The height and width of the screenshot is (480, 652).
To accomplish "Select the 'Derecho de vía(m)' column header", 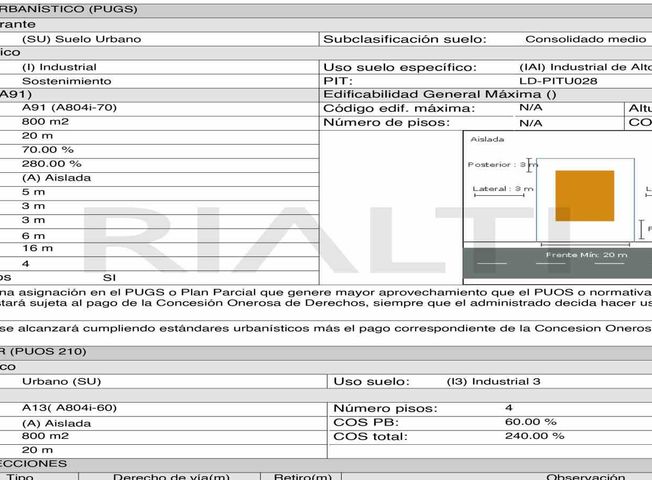I will point(171,476).
